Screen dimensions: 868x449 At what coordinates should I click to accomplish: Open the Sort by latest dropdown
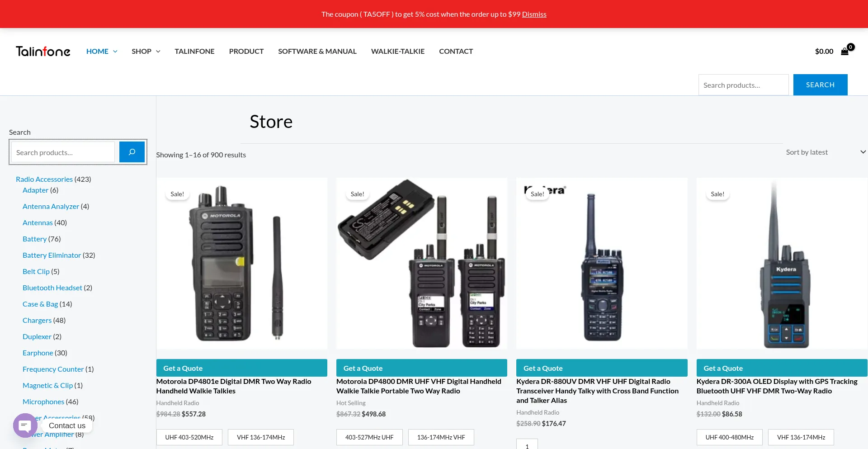[825, 152]
